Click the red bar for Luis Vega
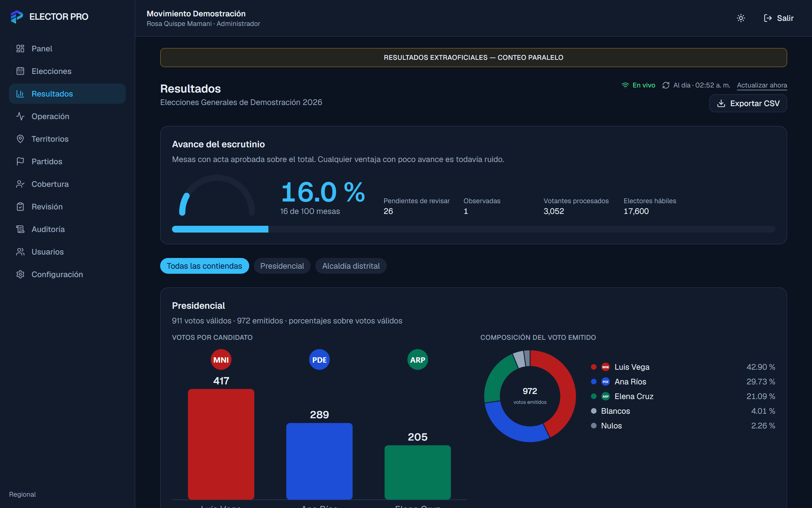 [x=221, y=444]
